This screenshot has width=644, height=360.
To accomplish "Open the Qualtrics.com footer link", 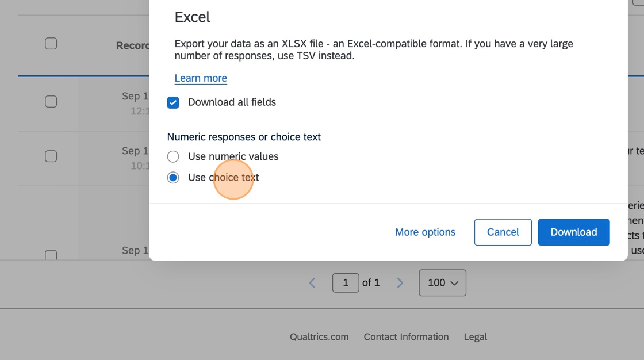I will coord(319,337).
